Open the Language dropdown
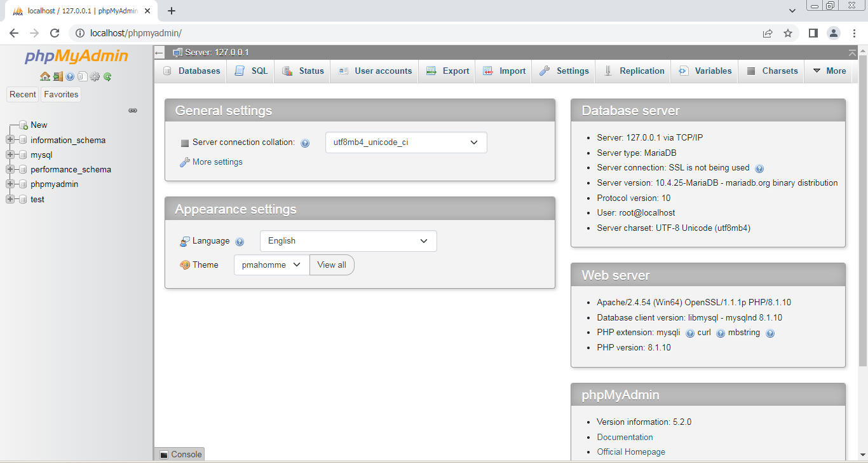868x463 pixels. [x=348, y=241]
